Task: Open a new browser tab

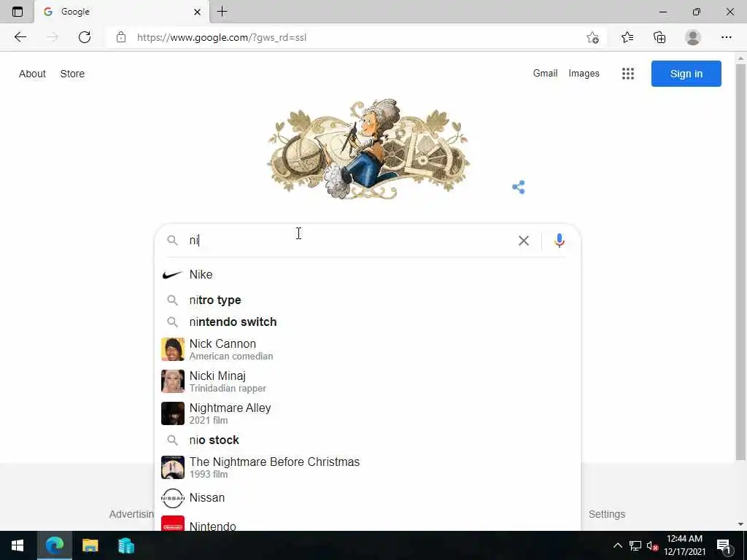Action: click(222, 12)
